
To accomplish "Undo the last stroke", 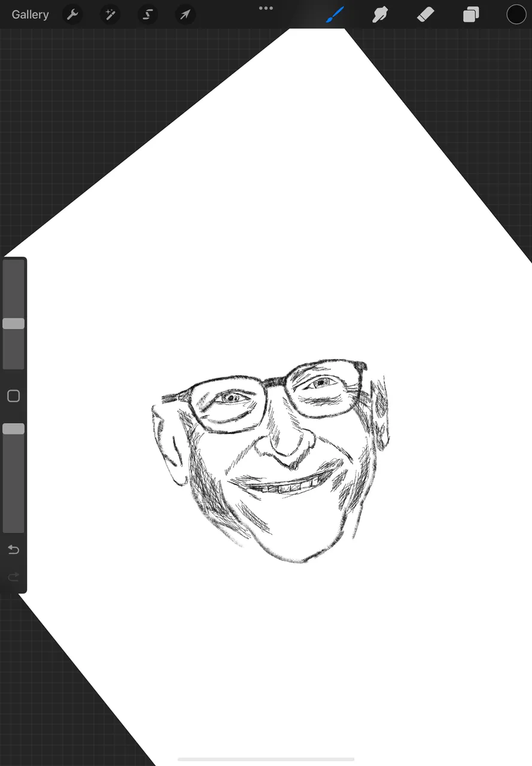I will [x=13, y=549].
